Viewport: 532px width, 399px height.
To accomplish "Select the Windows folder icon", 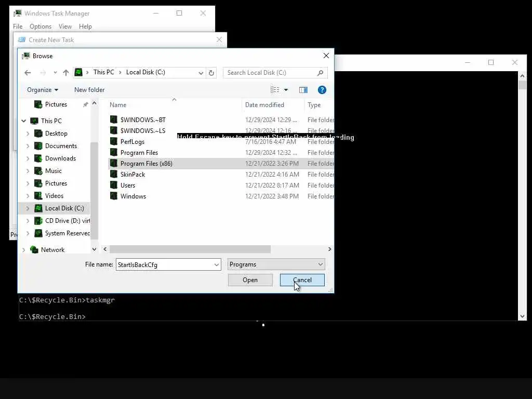I will click(114, 196).
